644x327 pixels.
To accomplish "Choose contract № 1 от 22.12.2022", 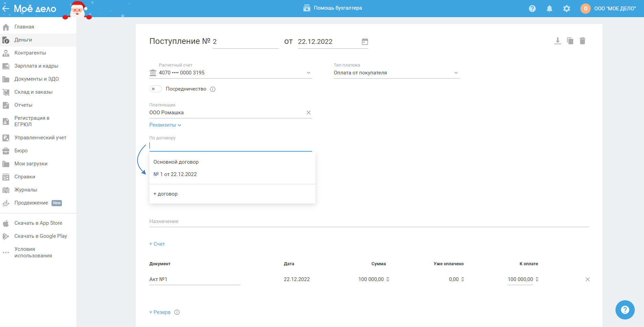I will (x=175, y=174).
